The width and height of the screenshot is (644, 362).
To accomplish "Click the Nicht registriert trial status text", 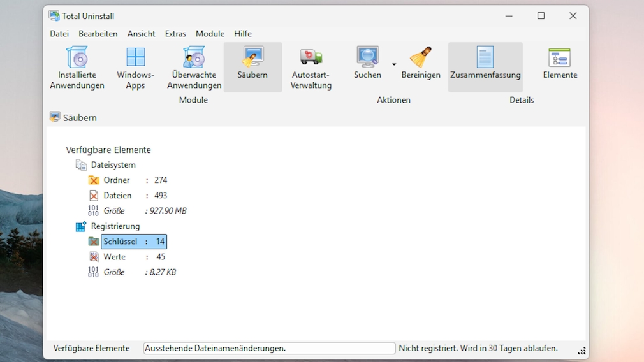I will tap(478, 348).
